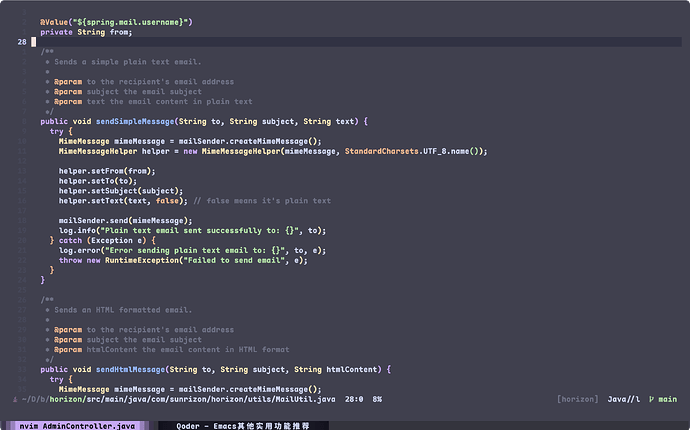This screenshot has height=430, width=690.
Task: Click the Java//l filetype indicator
Action: click(624, 399)
